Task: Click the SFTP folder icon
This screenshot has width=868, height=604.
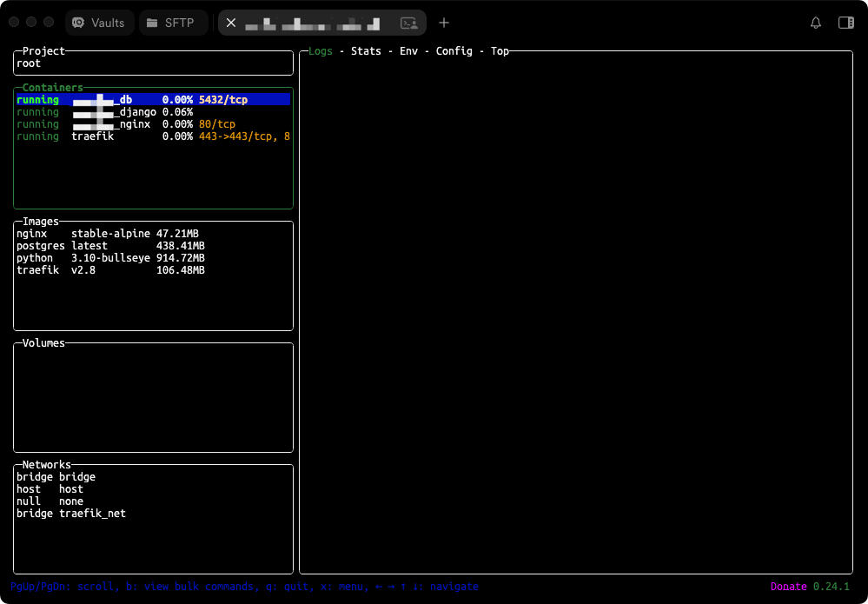Action: (x=153, y=23)
